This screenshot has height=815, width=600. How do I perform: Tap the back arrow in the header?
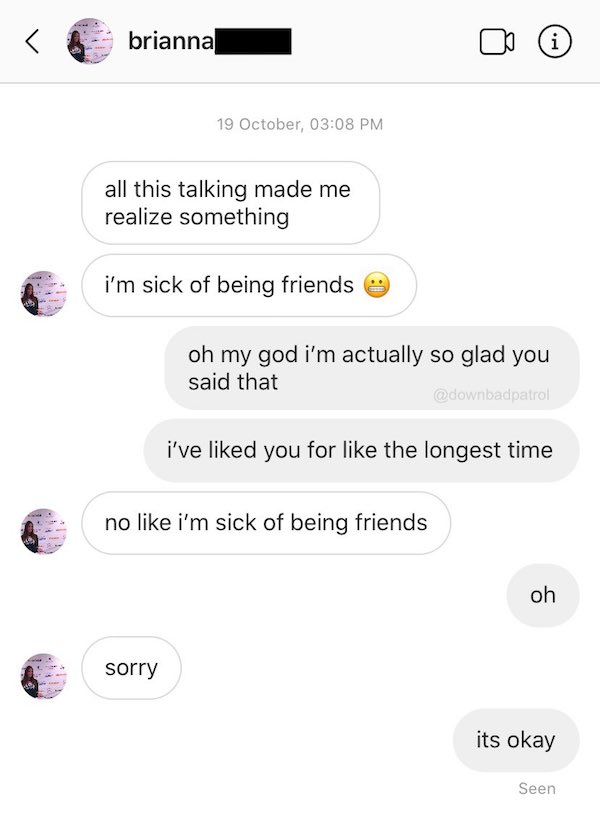click(x=32, y=42)
